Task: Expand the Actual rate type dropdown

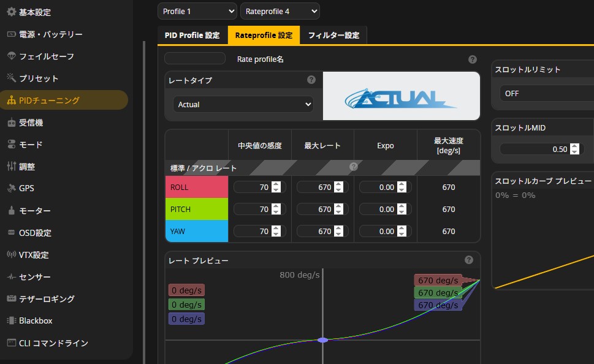Action: coord(243,104)
